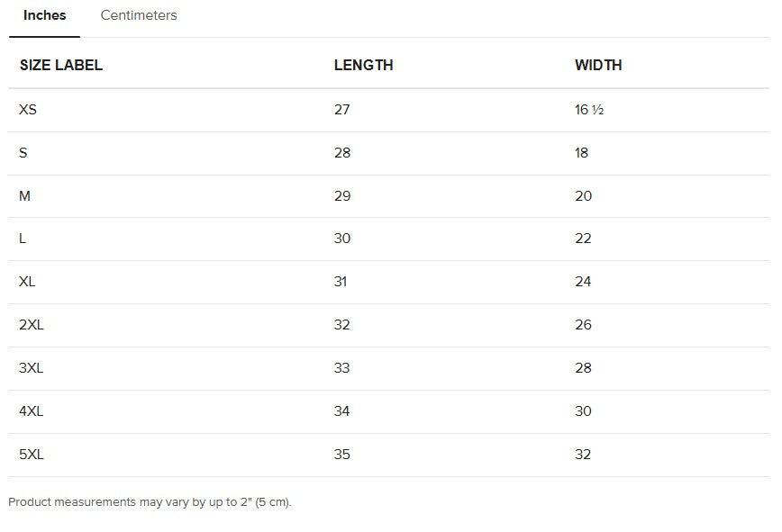
Task: Select the width value 20 for M
Action: 583,196
